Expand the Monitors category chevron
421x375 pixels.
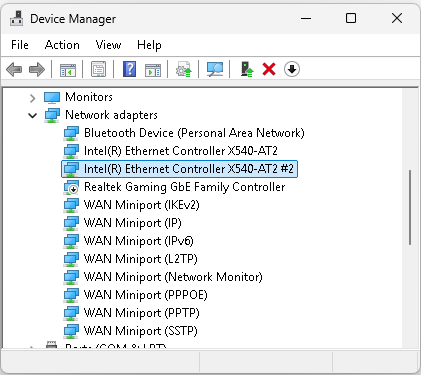[32, 98]
